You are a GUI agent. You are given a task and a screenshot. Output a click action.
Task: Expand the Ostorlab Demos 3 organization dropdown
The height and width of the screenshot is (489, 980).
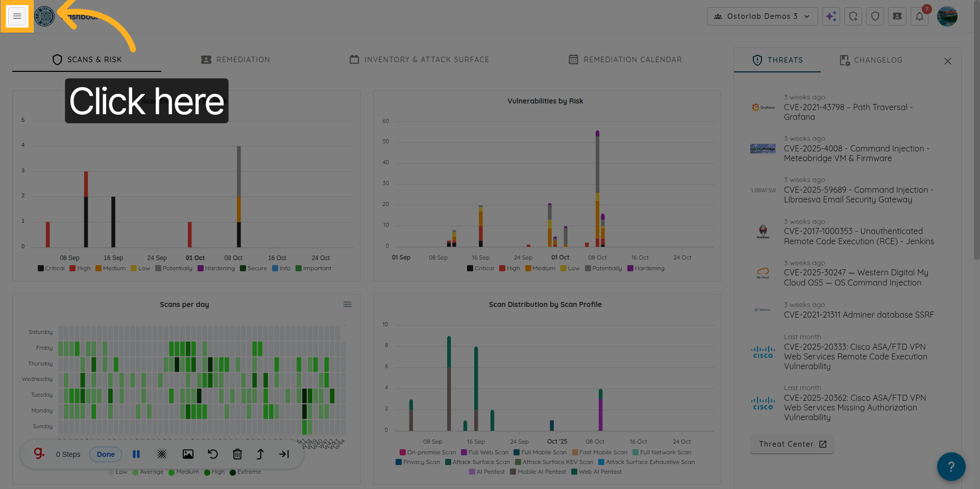click(762, 16)
